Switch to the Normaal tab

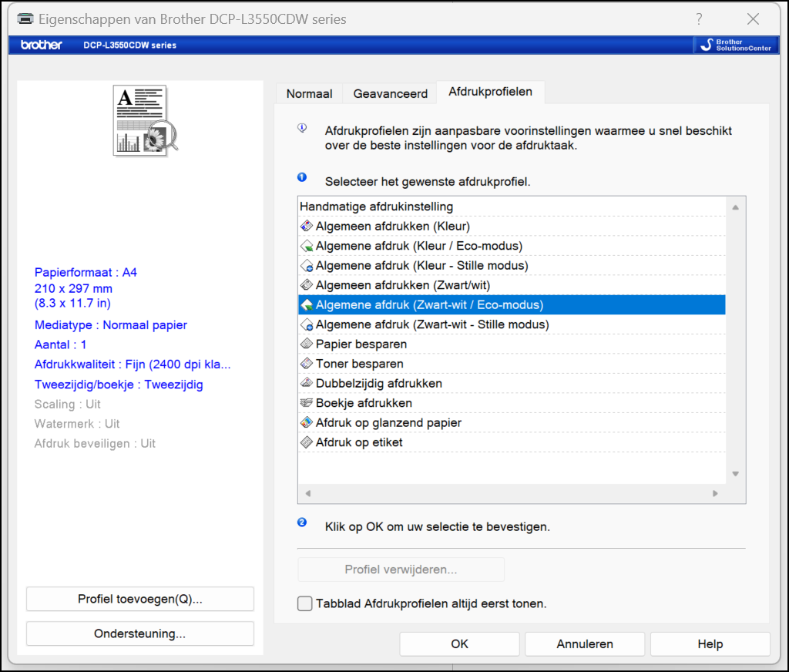pos(310,93)
